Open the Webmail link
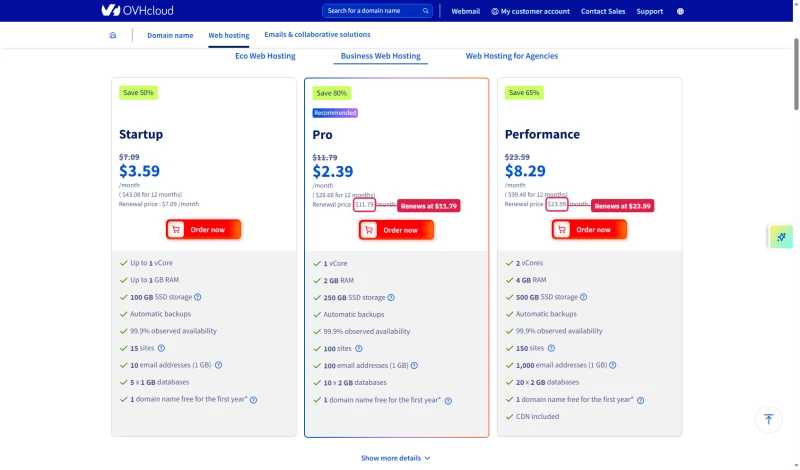This screenshot has width=800, height=470. (465, 11)
